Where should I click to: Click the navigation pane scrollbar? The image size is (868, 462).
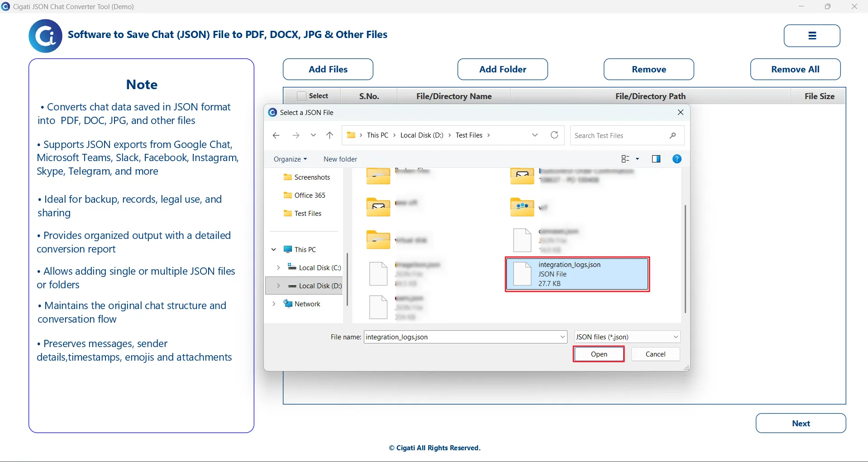coord(347,279)
